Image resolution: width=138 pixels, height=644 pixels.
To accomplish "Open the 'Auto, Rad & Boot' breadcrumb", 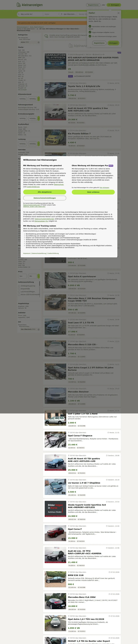I will 36,27.
